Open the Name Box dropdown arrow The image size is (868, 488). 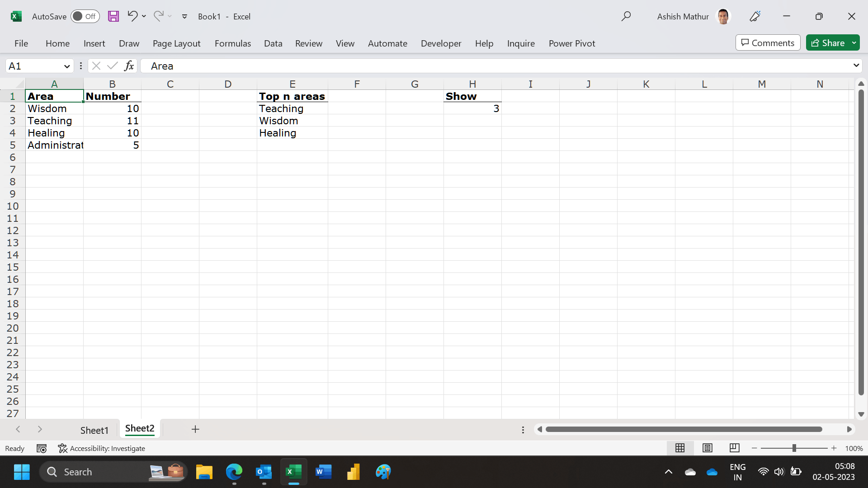click(x=67, y=66)
